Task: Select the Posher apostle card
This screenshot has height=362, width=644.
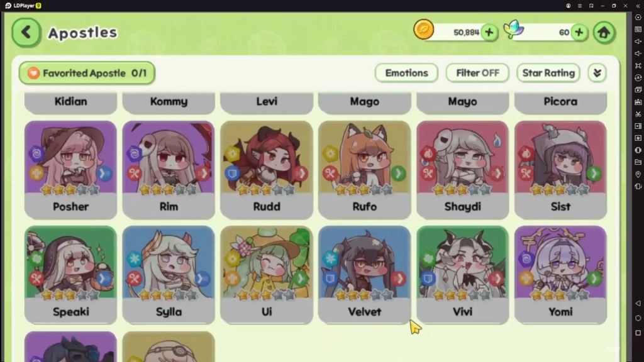Action: (70, 170)
